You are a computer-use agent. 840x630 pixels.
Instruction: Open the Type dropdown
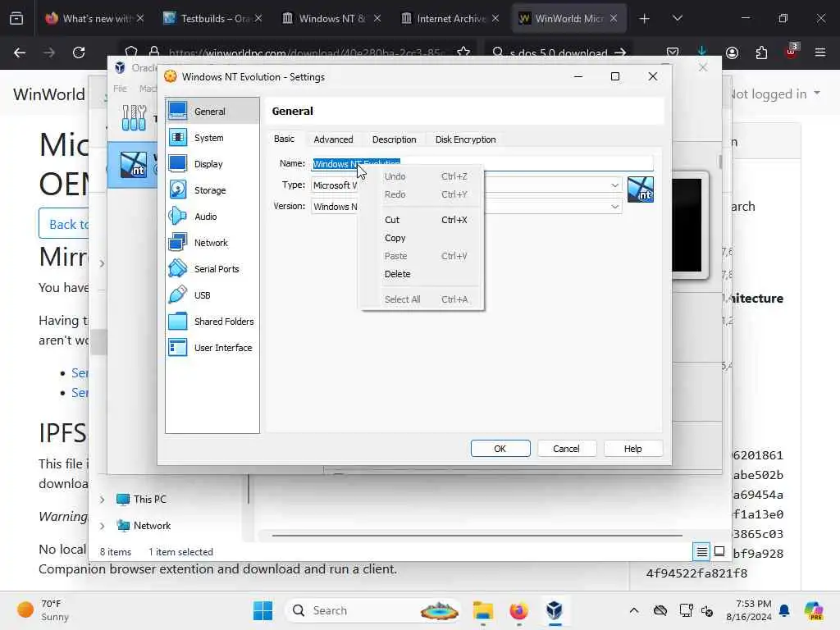614,185
